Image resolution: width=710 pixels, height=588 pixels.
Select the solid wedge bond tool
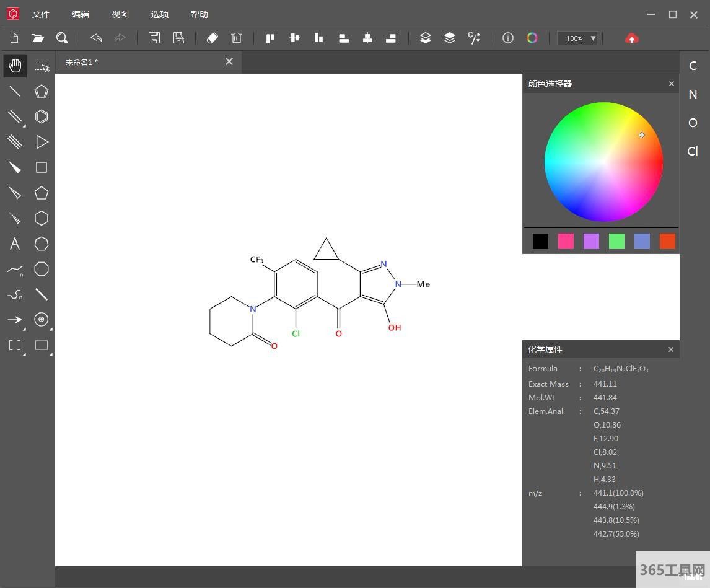tap(15, 167)
